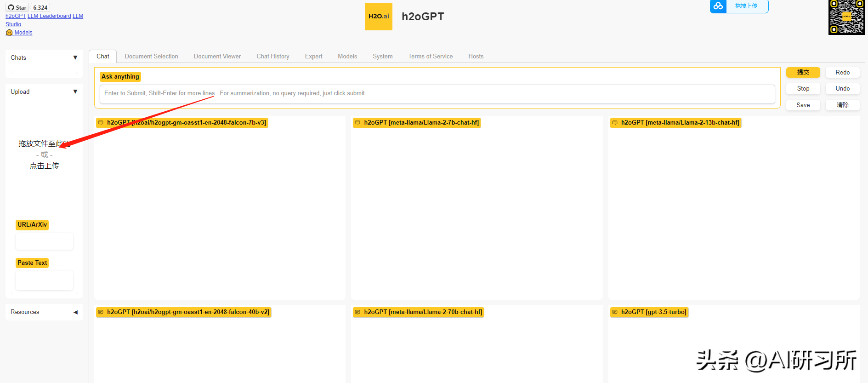The image size is (868, 383).
Task: Click the Redo button
Action: point(843,72)
